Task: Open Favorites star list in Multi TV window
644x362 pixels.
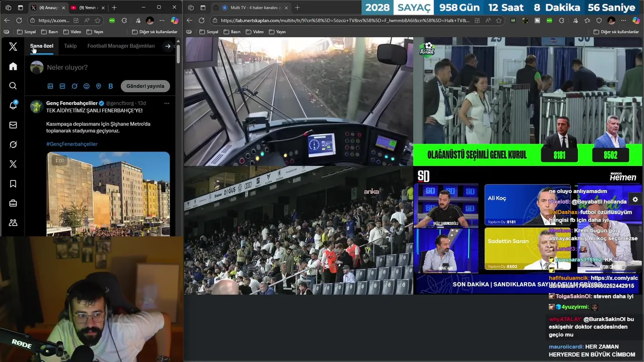Action: tap(587, 20)
